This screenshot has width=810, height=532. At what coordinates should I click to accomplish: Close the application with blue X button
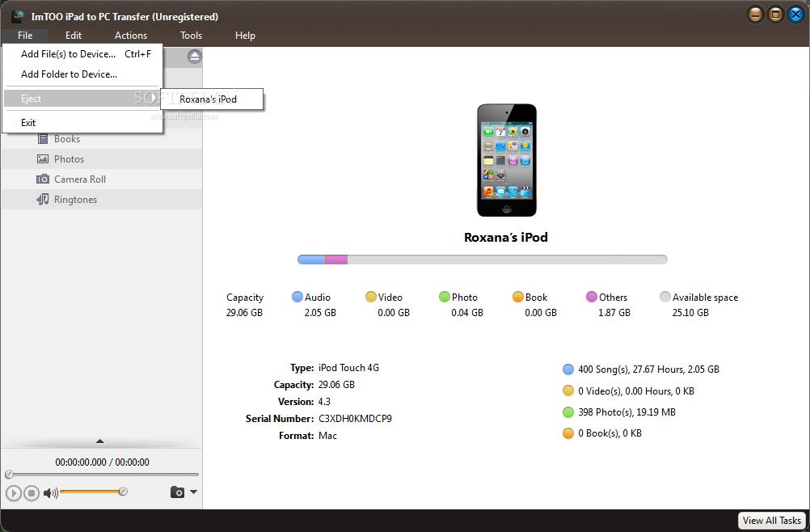click(795, 15)
